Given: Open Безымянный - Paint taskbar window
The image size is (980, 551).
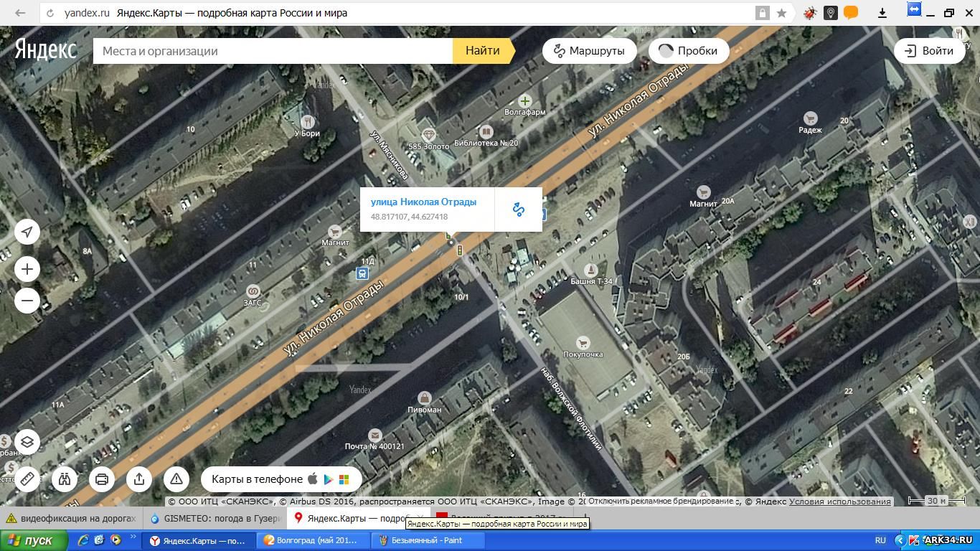Looking at the screenshot, I should (428, 540).
